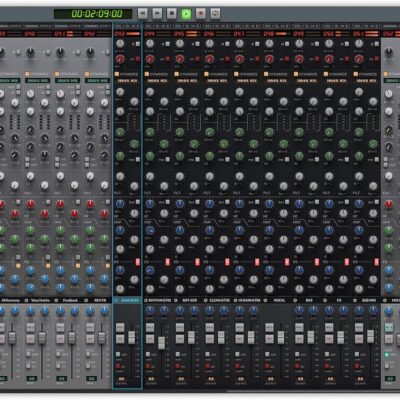
Task: Click the round icon beside the VOCAL channel name
Action: point(265,300)
